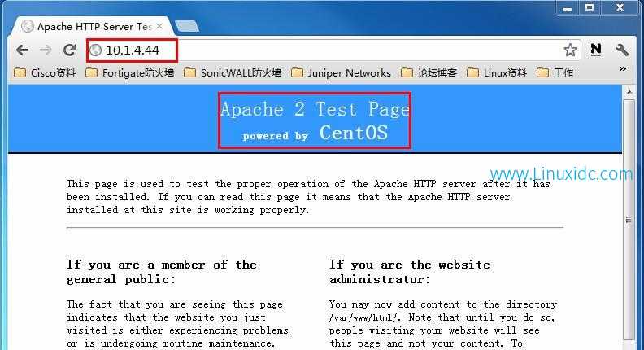Close the Apache HTTP Server Test tab
Image resolution: width=644 pixels, height=350 pixels.
159,26
